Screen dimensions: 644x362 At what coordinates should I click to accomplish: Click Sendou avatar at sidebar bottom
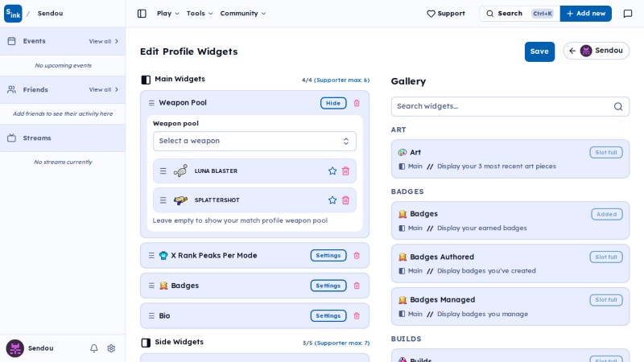15,348
